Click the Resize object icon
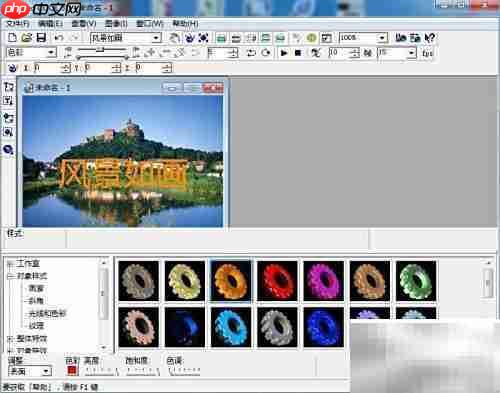The height and width of the screenshot is (393, 500). point(180,53)
